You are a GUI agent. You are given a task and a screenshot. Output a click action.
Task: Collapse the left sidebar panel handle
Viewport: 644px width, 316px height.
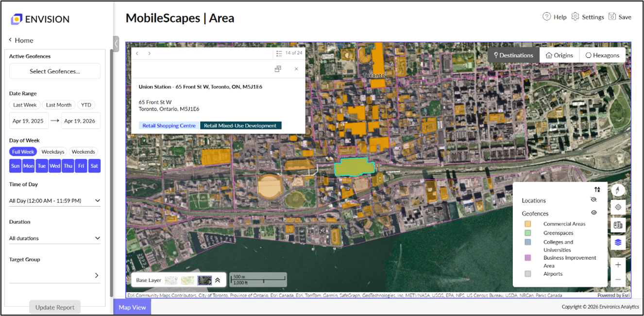click(116, 44)
